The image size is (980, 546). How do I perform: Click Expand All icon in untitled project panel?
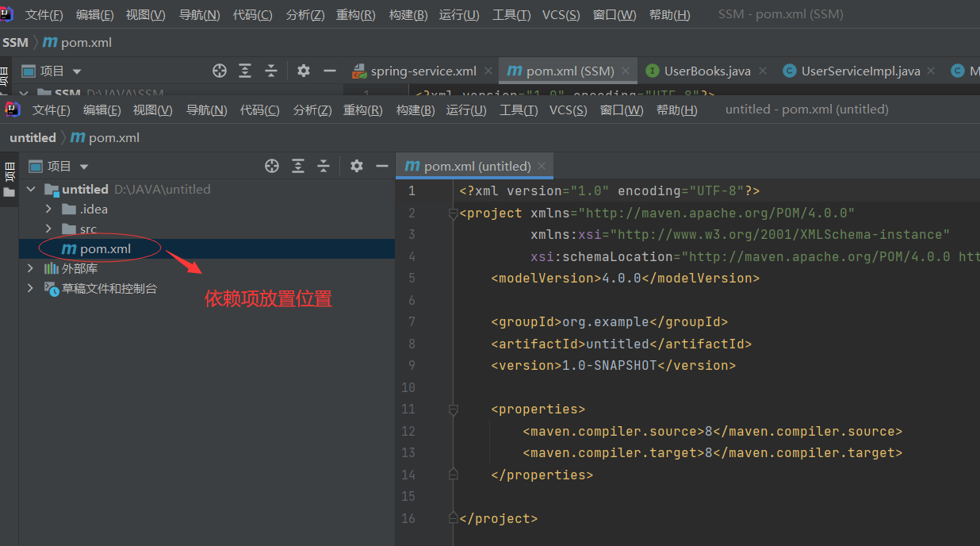(298, 166)
